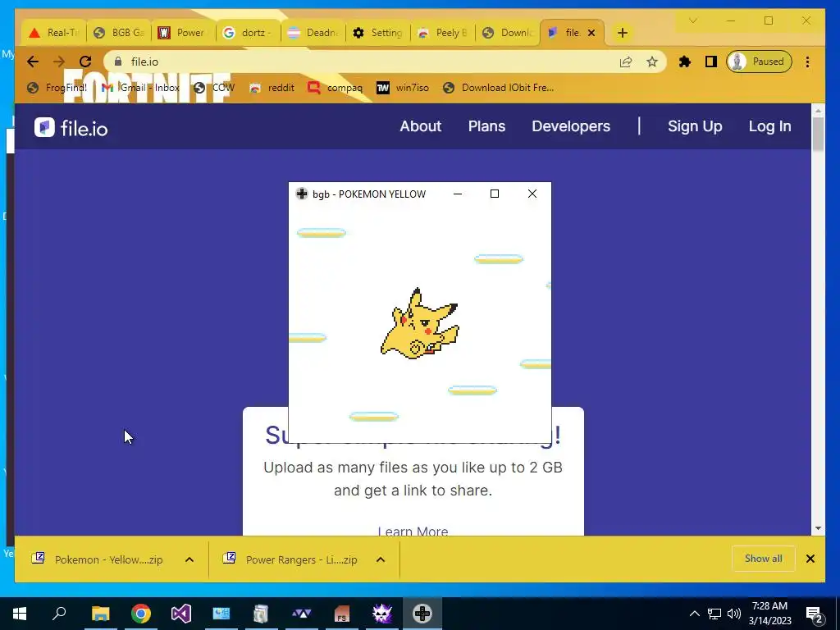Open the bgb emulator taskbar icon

pos(422,614)
